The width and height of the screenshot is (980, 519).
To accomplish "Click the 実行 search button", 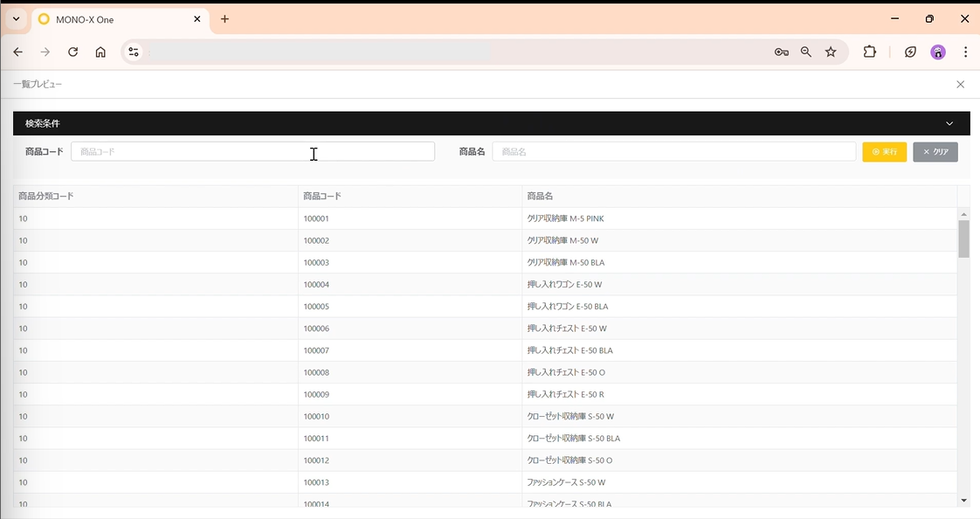I will [885, 152].
